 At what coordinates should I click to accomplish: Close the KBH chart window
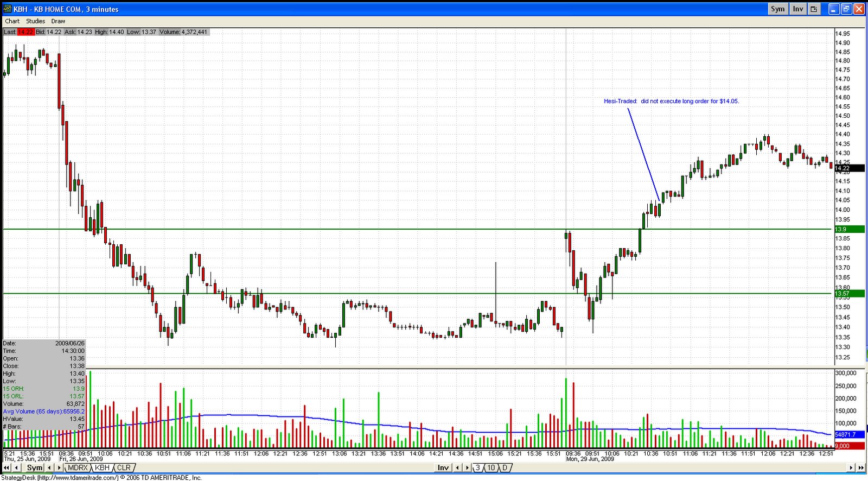coord(859,9)
